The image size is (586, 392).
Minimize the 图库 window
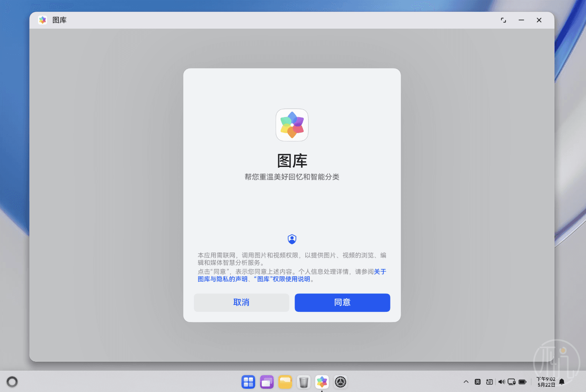pos(521,20)
